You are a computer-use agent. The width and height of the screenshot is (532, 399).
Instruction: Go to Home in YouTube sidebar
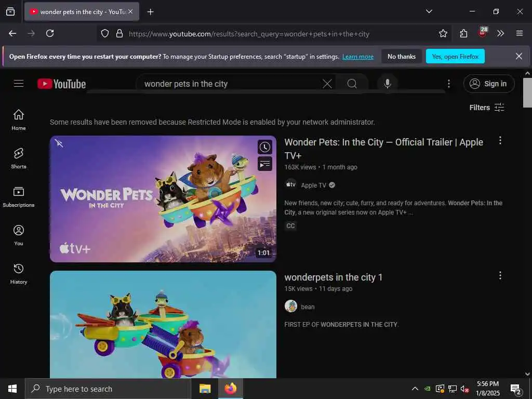point(19,120)
